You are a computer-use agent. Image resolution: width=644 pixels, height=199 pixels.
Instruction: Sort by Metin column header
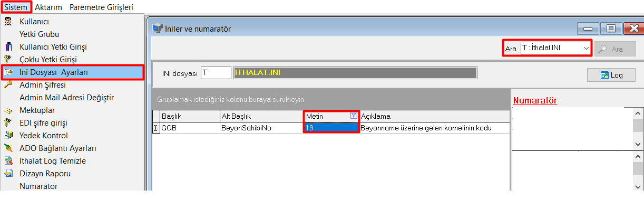coord(327,116)
